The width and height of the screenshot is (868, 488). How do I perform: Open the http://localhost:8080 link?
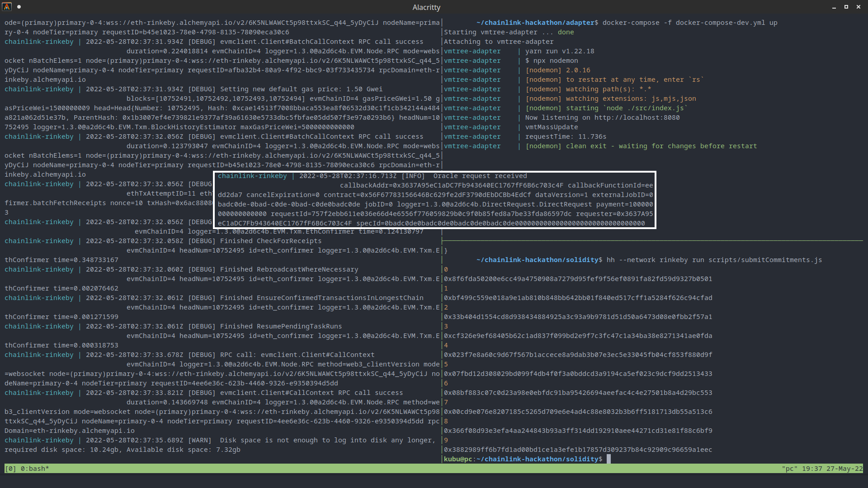637,117
